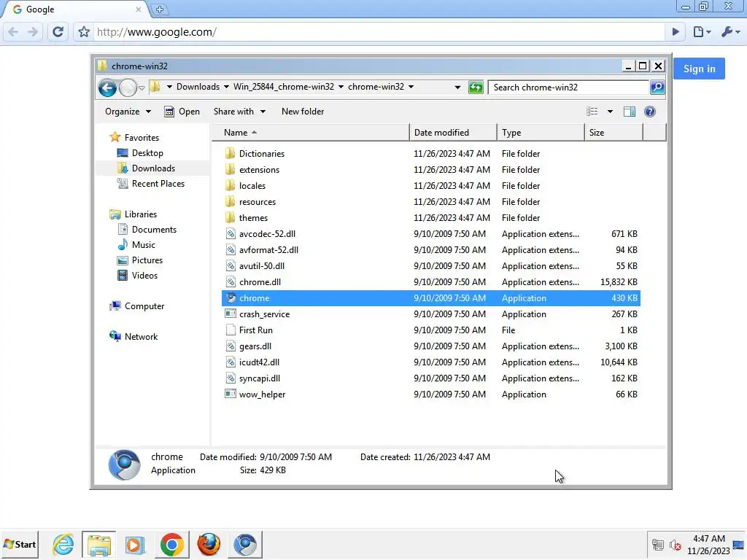Click the browser URL address field
747x560 pixels.
pos(379,32)
